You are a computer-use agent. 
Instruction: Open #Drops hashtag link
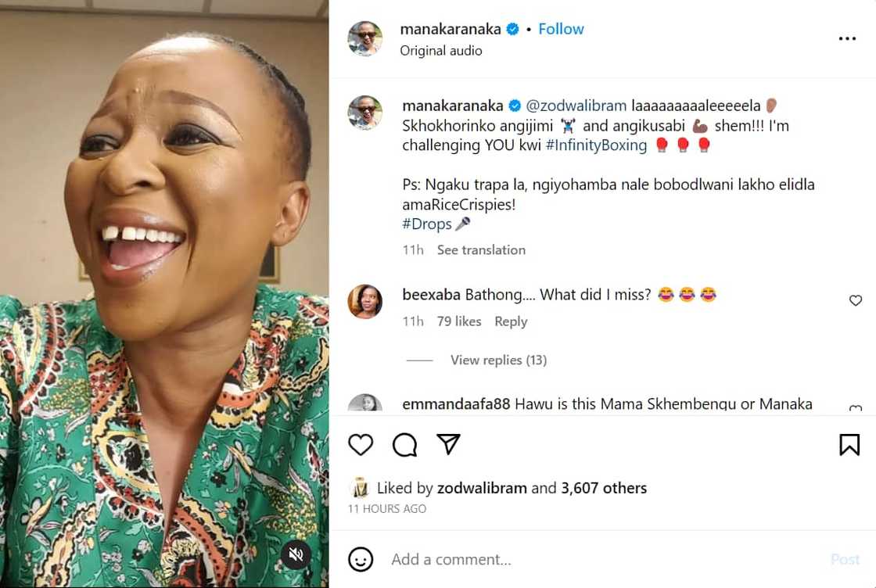pyautogui.click(x=427, y=224)
